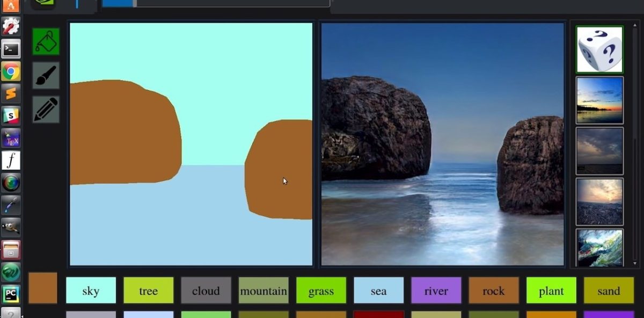Click the current brown color indicator
Image resolution: width=644 pixels, height=318 pixels.
43,288
